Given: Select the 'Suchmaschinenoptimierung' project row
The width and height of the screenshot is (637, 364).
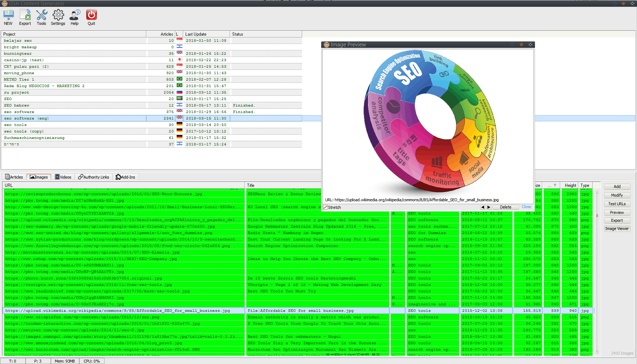Looking at the screenshot, I should pyautogui.click(x=151, y=138).
